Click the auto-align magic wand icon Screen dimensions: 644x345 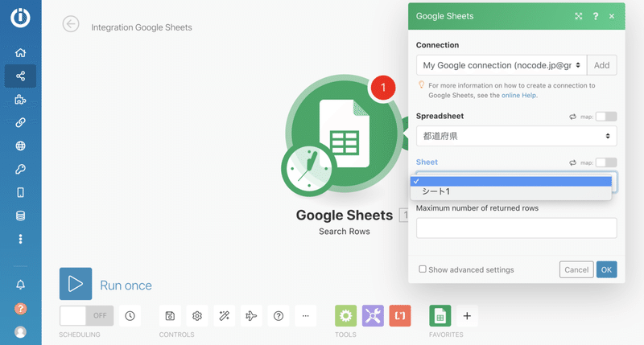pyautogui.click(x=225, y=315)
